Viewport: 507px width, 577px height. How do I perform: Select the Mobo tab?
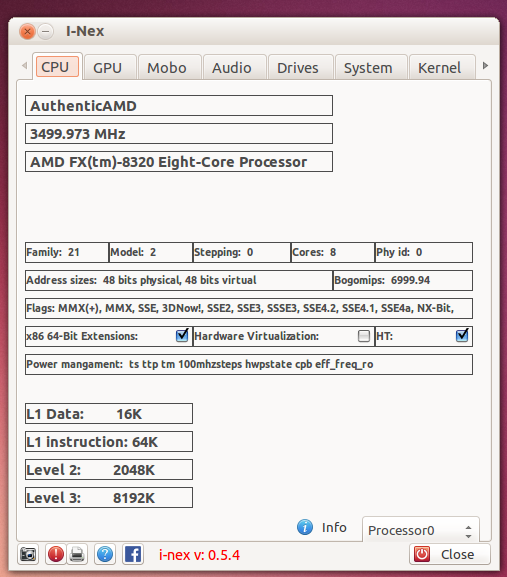coord(167,68)
